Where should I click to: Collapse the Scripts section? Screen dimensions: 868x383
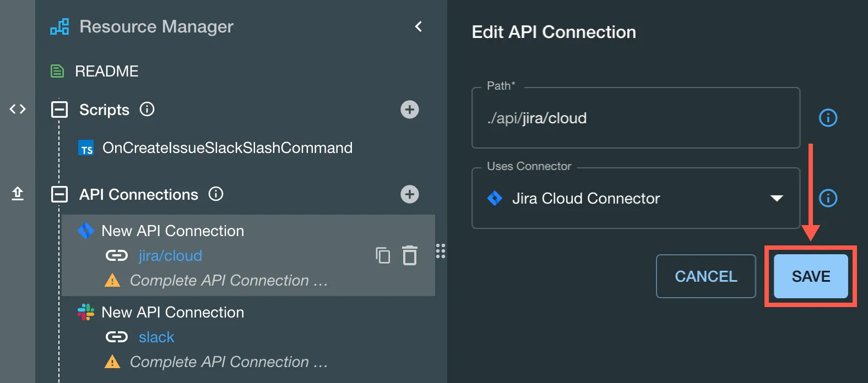(x=59, y=110)
